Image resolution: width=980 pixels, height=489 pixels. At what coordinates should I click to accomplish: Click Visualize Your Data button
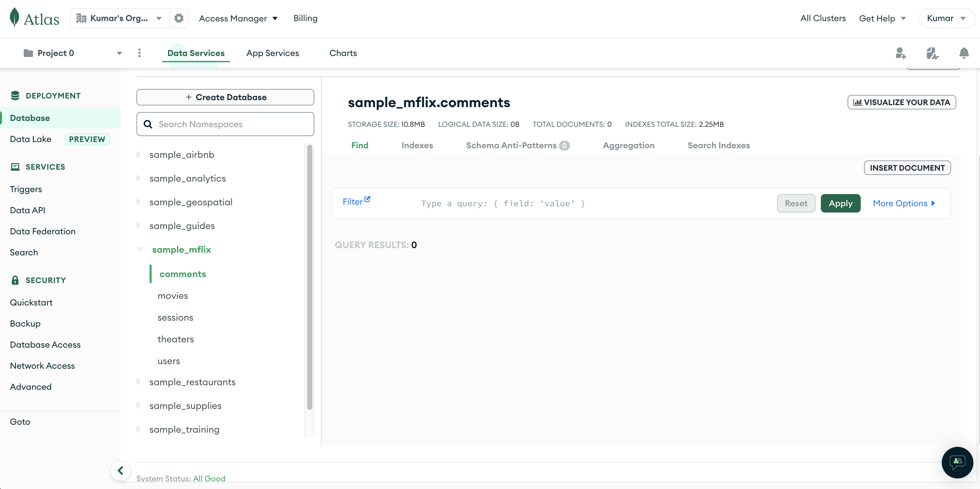click(901, 102)
